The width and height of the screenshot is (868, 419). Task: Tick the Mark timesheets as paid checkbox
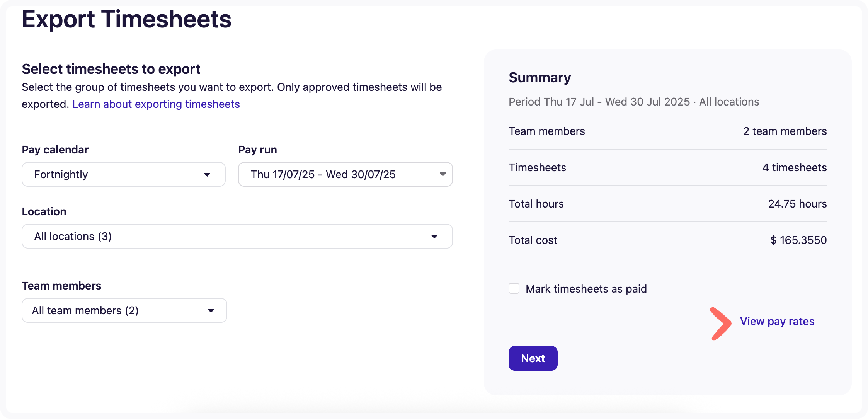[x=514, y=289]
